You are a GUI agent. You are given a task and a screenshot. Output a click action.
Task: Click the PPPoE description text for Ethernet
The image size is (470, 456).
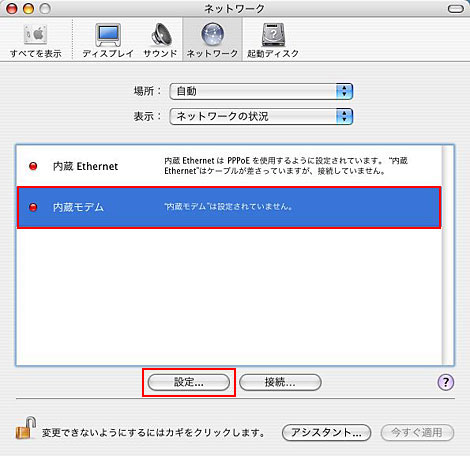pyautogui.click(x=286, y=166)
